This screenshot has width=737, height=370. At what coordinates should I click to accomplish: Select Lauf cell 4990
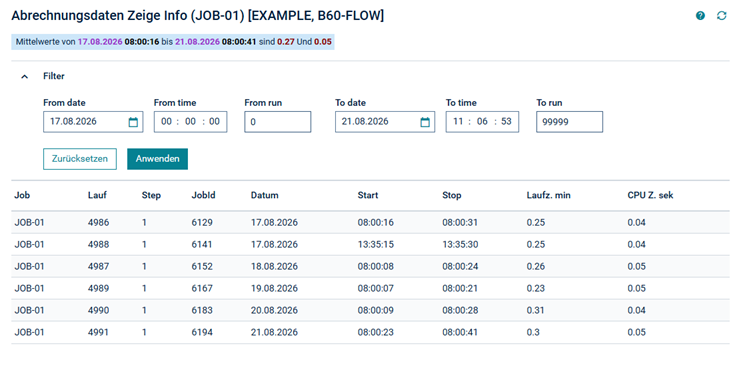[x=98, y=310]
